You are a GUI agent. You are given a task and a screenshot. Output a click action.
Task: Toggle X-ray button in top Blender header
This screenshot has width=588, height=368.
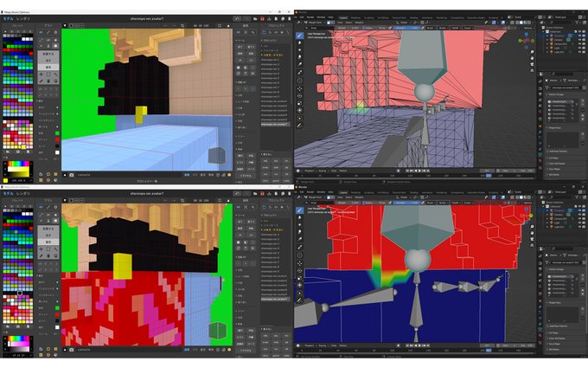(511, 23)
